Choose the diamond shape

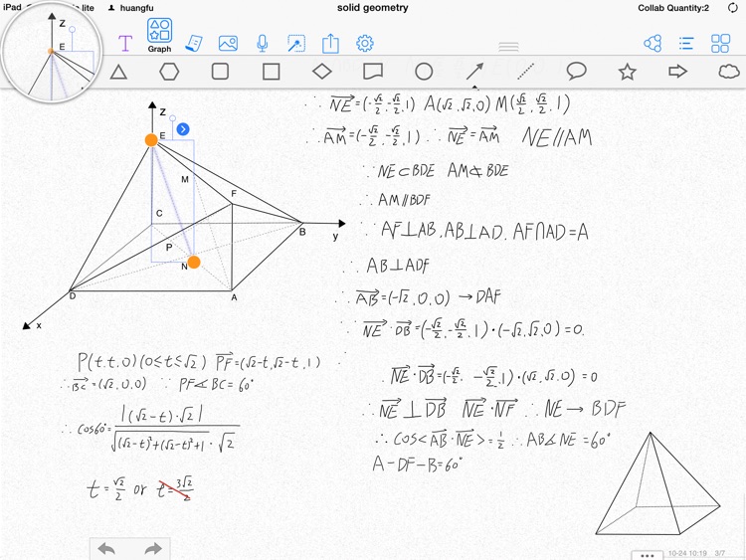(322, 72)
